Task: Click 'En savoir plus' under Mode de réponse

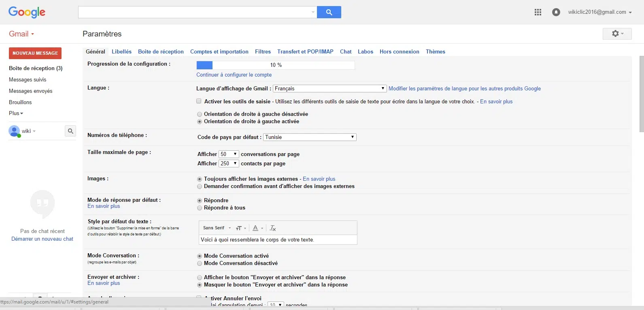Action: (x=104, y=206)
